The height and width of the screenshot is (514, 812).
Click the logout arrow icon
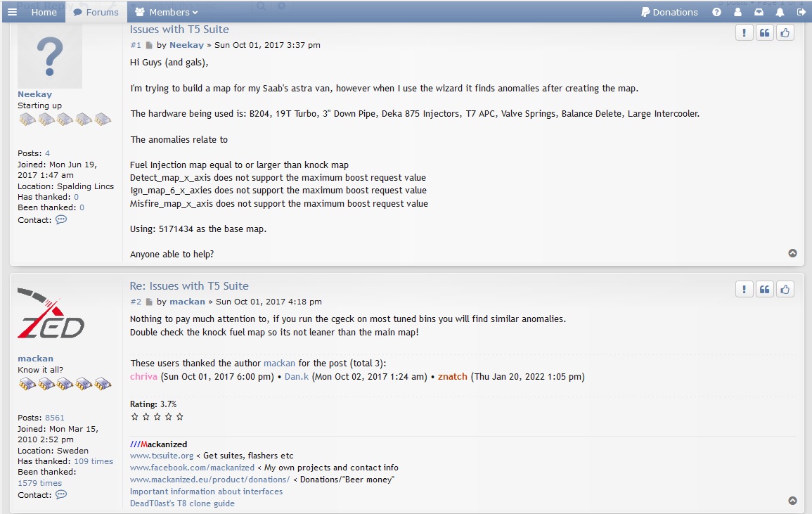(801, 12)
